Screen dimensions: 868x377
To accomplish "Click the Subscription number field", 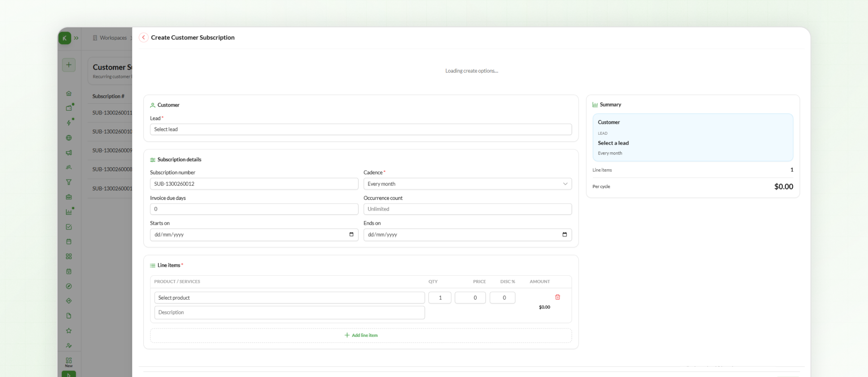I will click(254, 184).
